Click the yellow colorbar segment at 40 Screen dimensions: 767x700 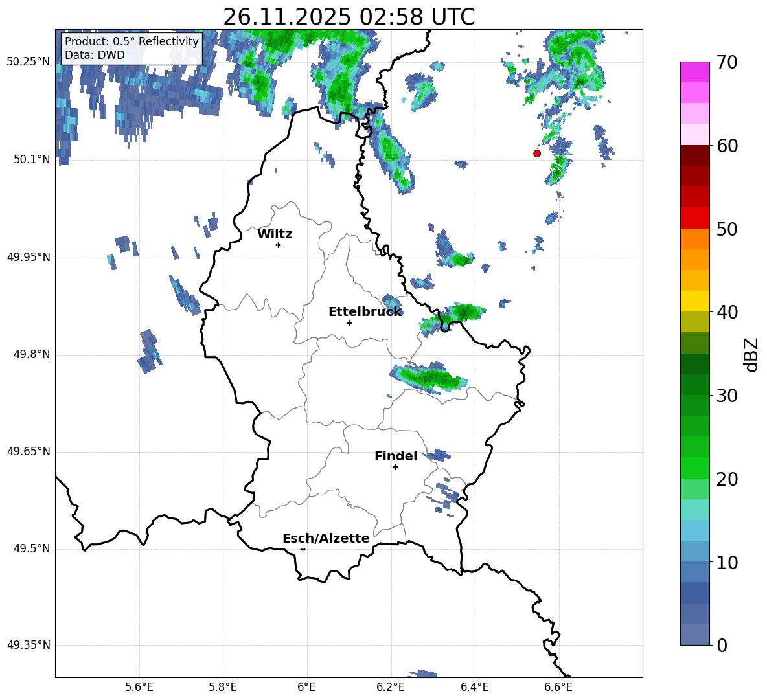tap(694, 301)
